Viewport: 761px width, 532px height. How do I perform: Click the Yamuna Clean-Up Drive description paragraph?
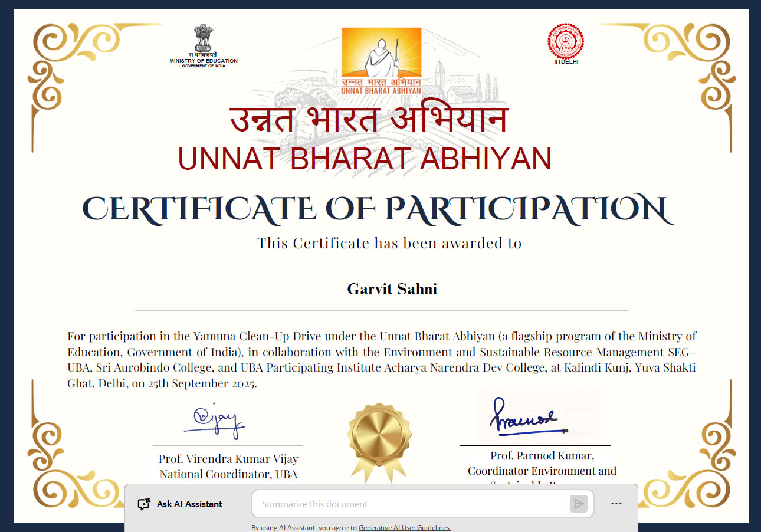(x=381, y=360)
